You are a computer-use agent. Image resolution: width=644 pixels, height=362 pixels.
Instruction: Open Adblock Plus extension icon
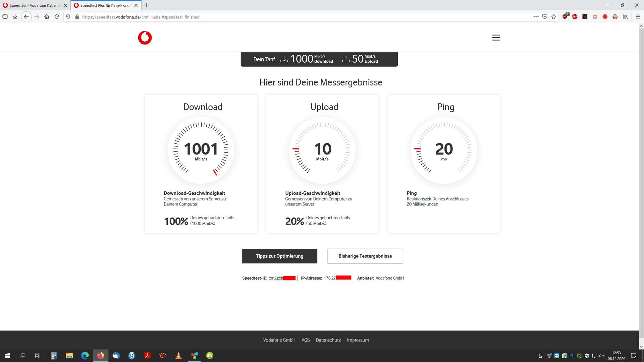[x=575, y=17]
